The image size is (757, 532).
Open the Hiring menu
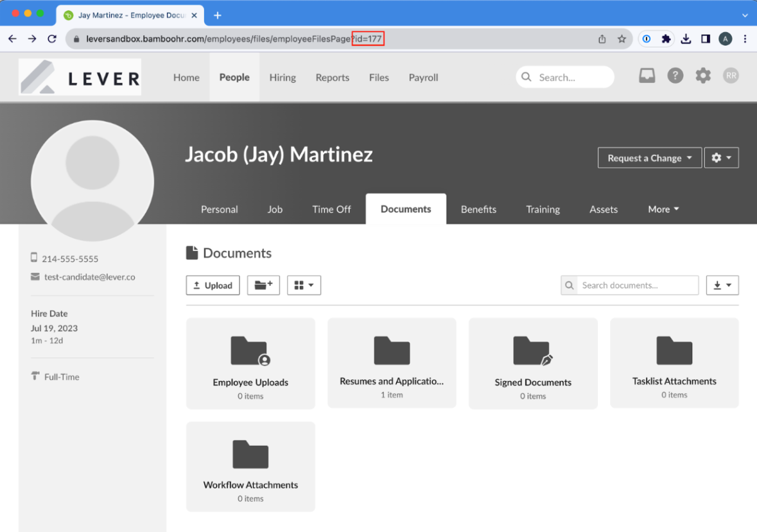[283, 77]
